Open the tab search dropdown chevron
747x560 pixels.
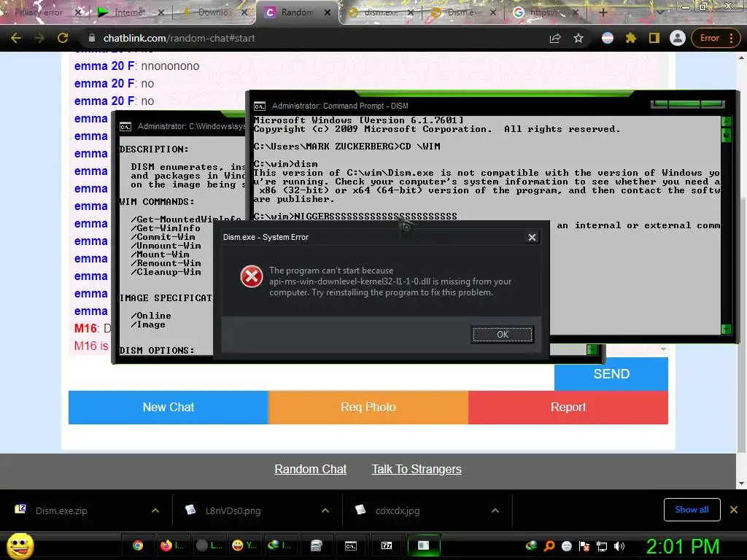660,12
